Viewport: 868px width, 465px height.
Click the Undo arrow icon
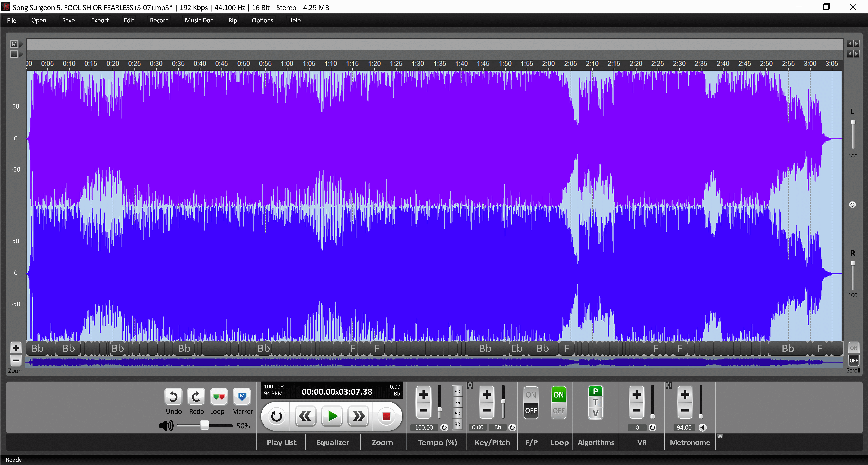173,397
